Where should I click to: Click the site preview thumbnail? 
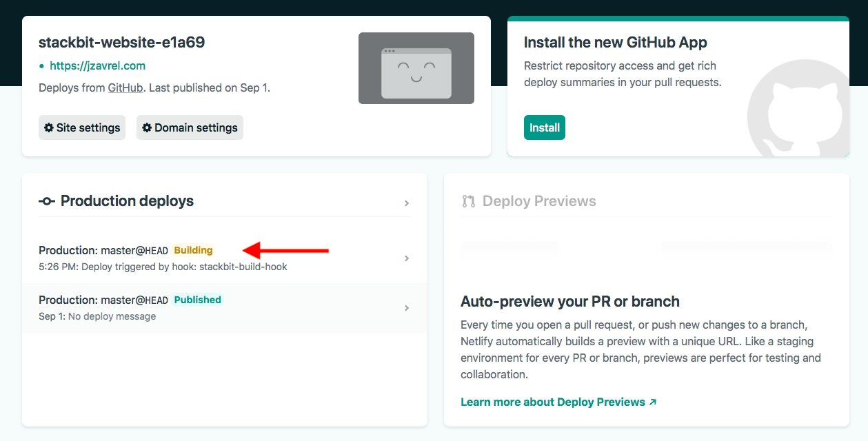[x=416, y=68]
